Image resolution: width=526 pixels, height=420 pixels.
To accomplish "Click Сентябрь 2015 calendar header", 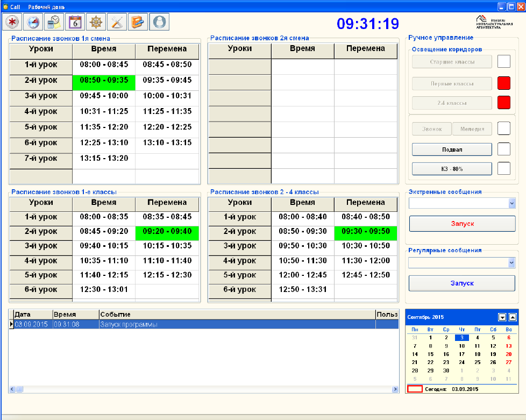I will click(425, 317).
